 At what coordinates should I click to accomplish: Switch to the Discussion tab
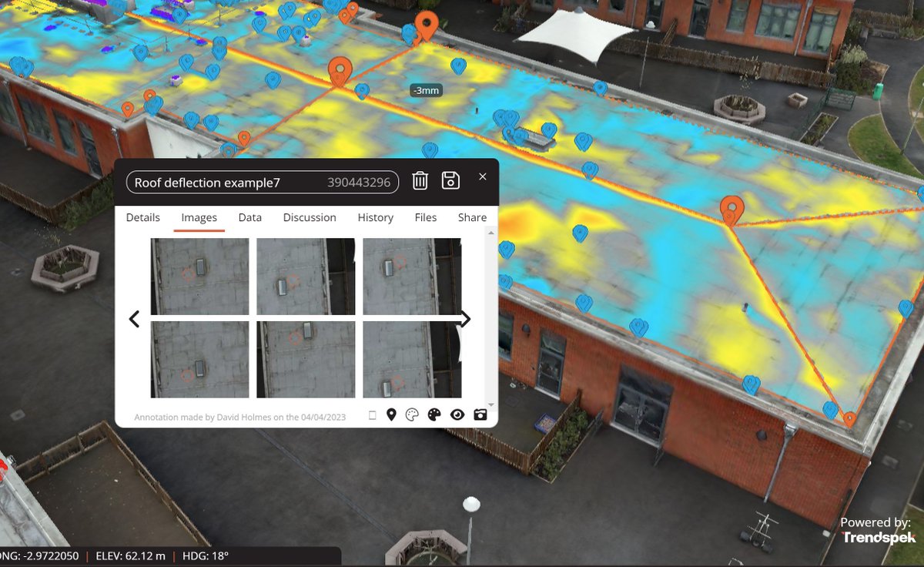click(x=310, y=217)
